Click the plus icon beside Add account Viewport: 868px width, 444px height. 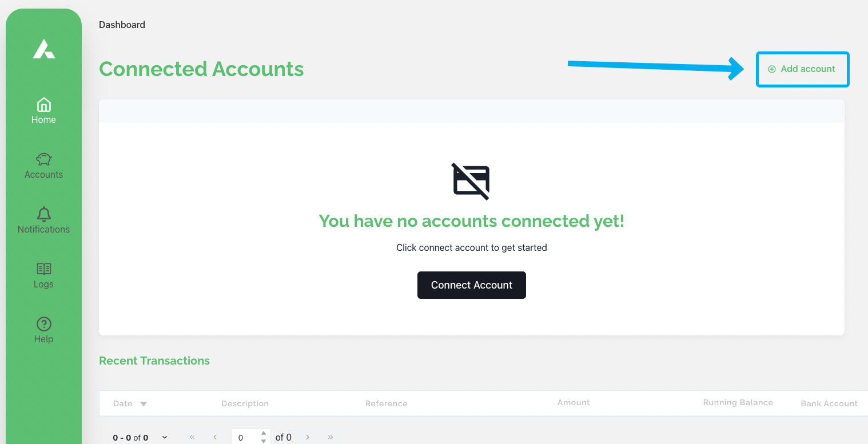pyautogui.click(x=772, y=69)
